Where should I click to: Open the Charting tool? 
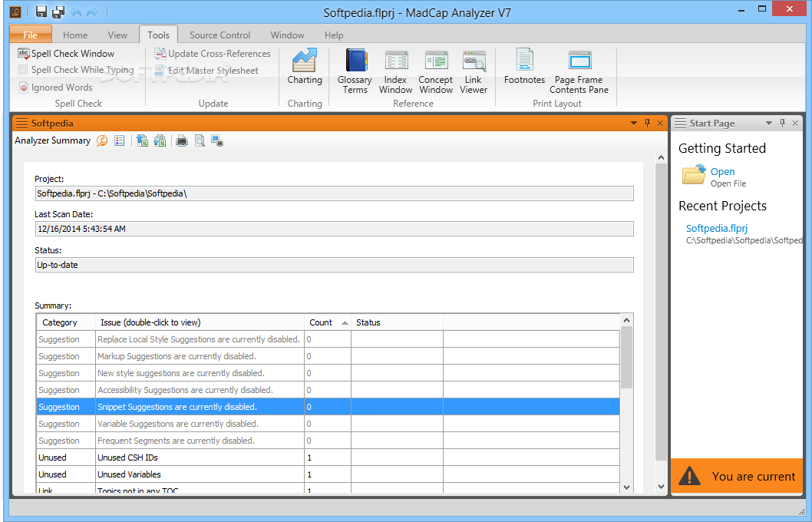click(x=305, y=66)
